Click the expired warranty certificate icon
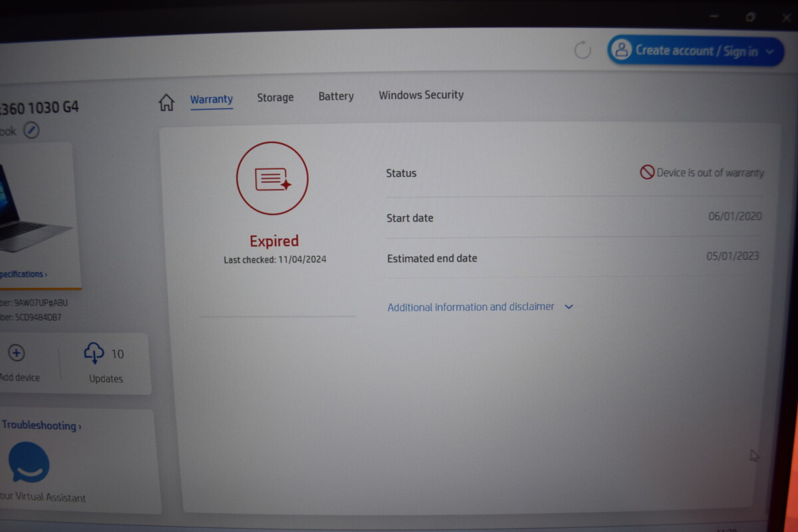 coord(272,178)
